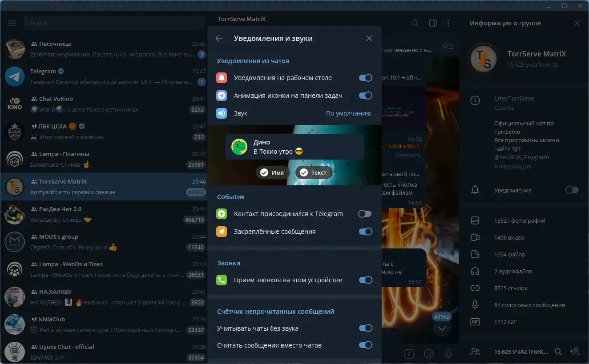Open the hamburger main menu
589x364 pixels.
[x=12, y=23]
